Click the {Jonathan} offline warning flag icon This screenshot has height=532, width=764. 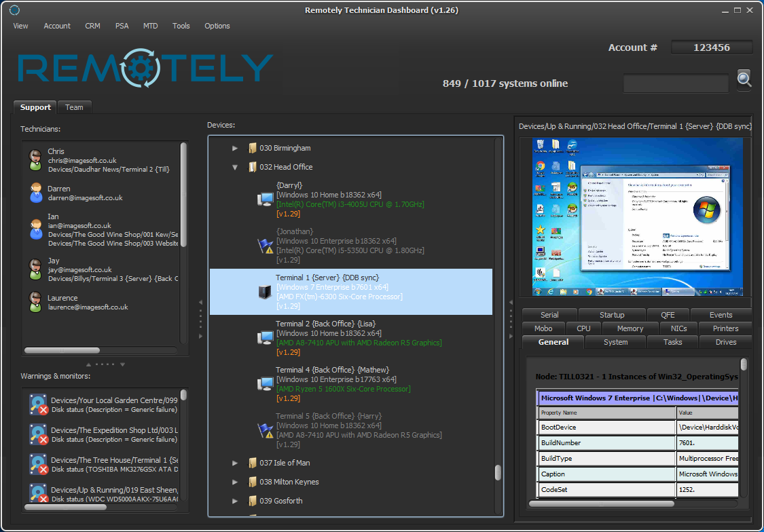(x=264, y=246)
